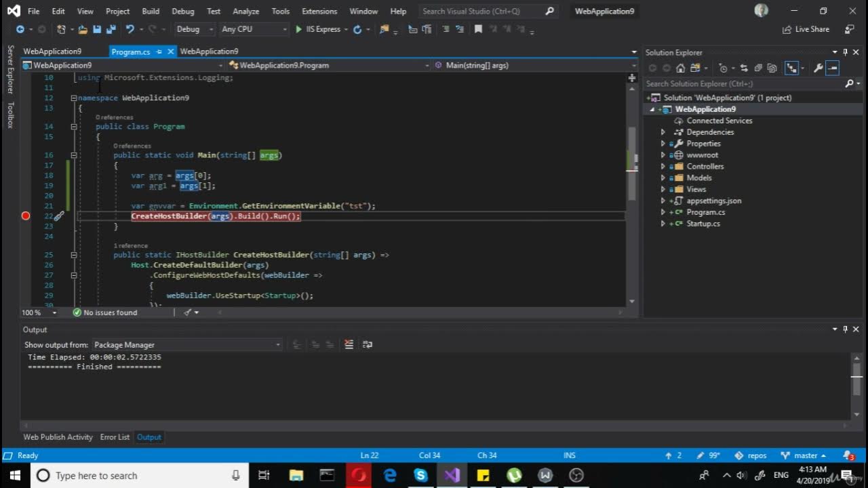Open the Main(string[] args) member dropdown

(x=534, y=65)
